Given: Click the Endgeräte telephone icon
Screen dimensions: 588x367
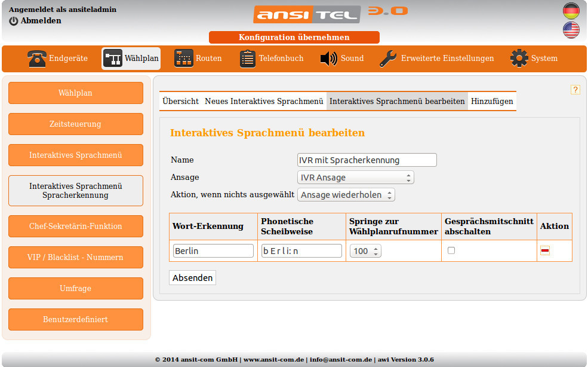Looking at the screenshot, I should point(37,59).
